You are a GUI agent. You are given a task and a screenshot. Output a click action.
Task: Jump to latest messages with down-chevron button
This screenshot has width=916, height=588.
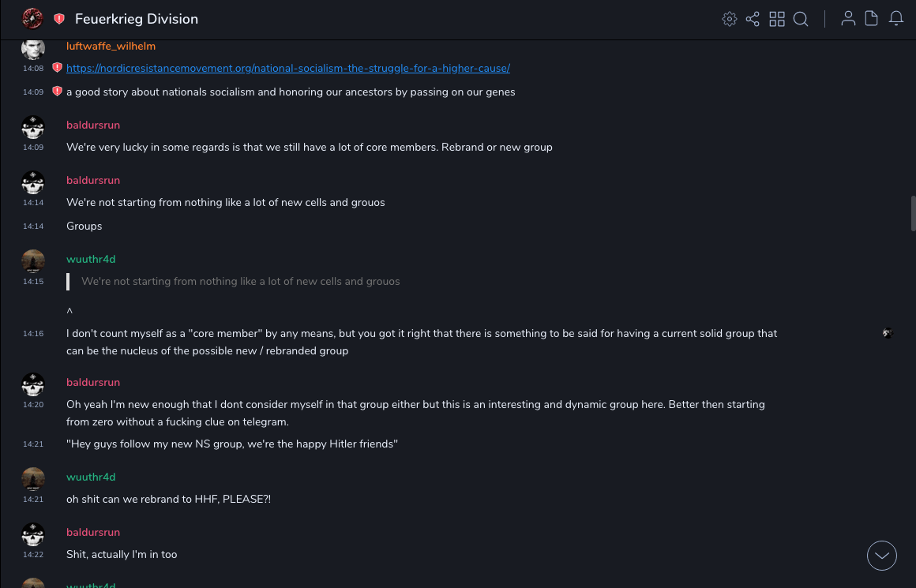click(882, 556)
